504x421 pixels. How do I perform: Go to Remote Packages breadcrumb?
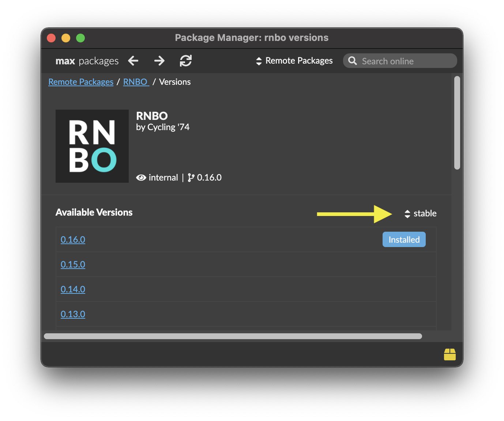tap(81, 82)
